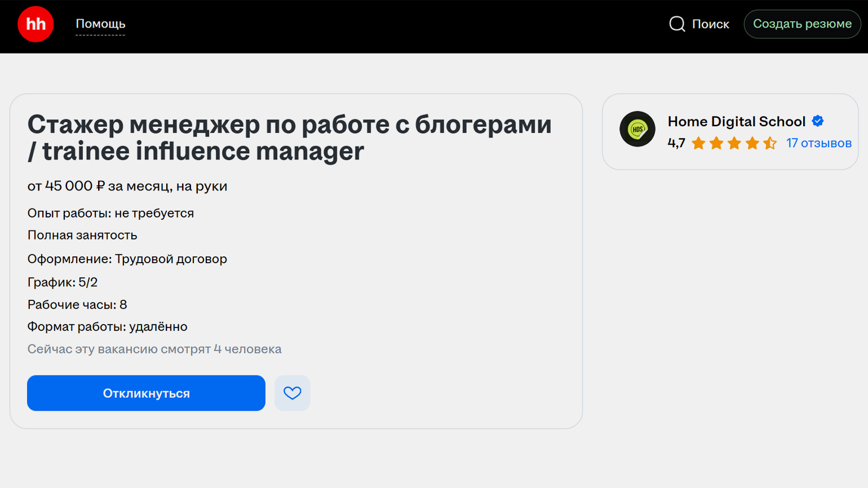Click the salary от 45 000 ₽ text
This screenshot has width=868, height=488.
click(x=127, y=186)
